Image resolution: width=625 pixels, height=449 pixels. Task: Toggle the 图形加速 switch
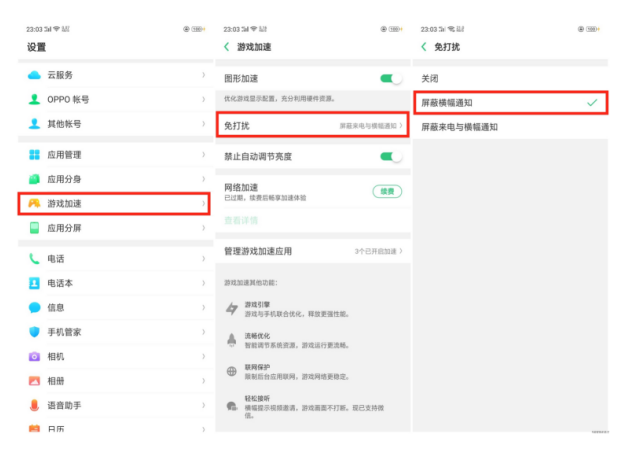click(390, 78)
